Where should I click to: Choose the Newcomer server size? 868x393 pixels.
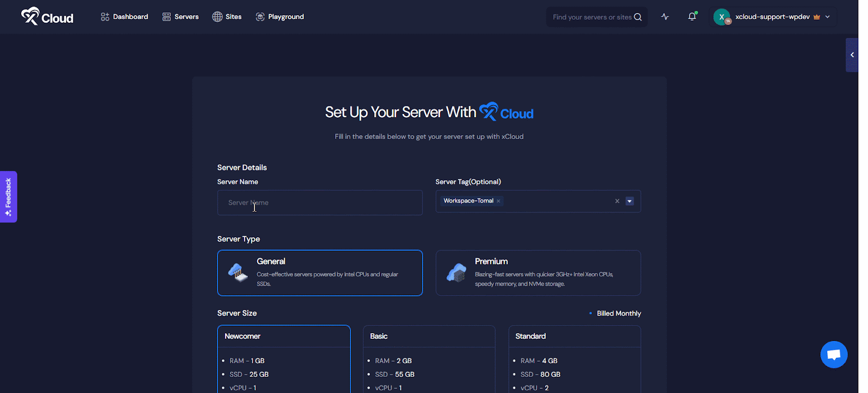pyautogui.click(x=284, y=359)
